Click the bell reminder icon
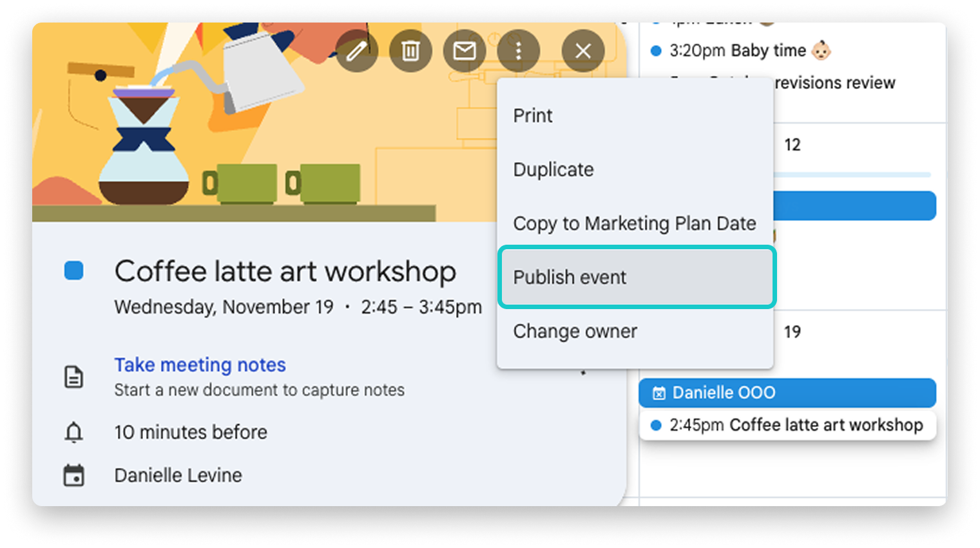 click(x=74, y=432)
